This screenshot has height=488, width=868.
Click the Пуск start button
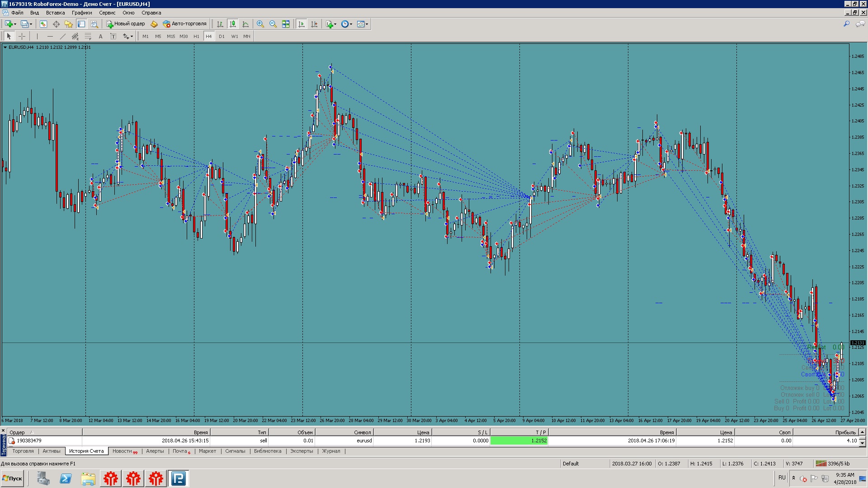point(12,479)
